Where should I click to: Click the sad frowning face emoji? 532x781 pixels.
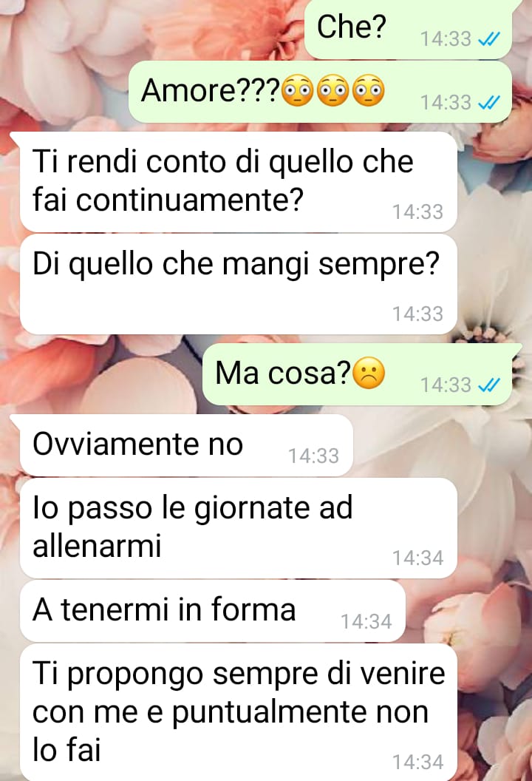(369, 373)
